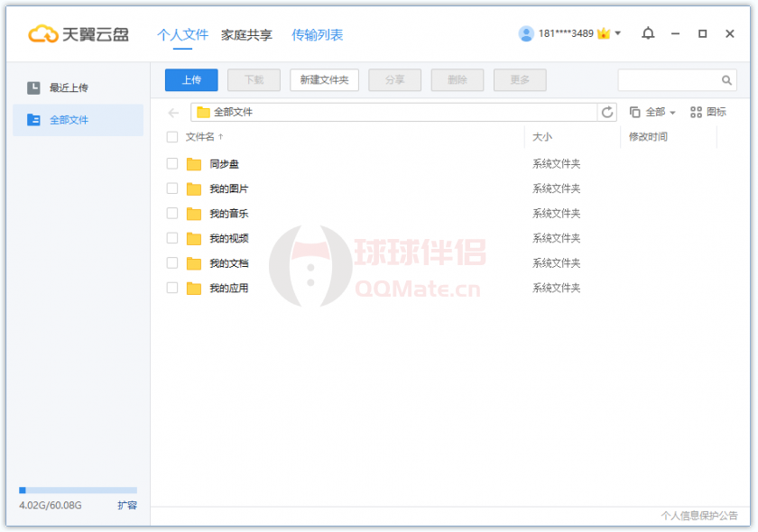Sort files by 文件名 column header
The image size is (758, 532).
200,137
